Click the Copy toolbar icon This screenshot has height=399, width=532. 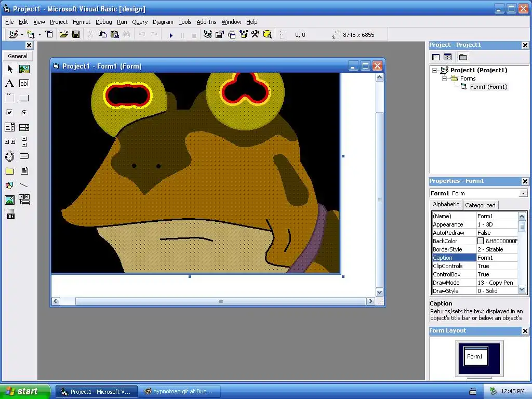[x=102, y=34]
